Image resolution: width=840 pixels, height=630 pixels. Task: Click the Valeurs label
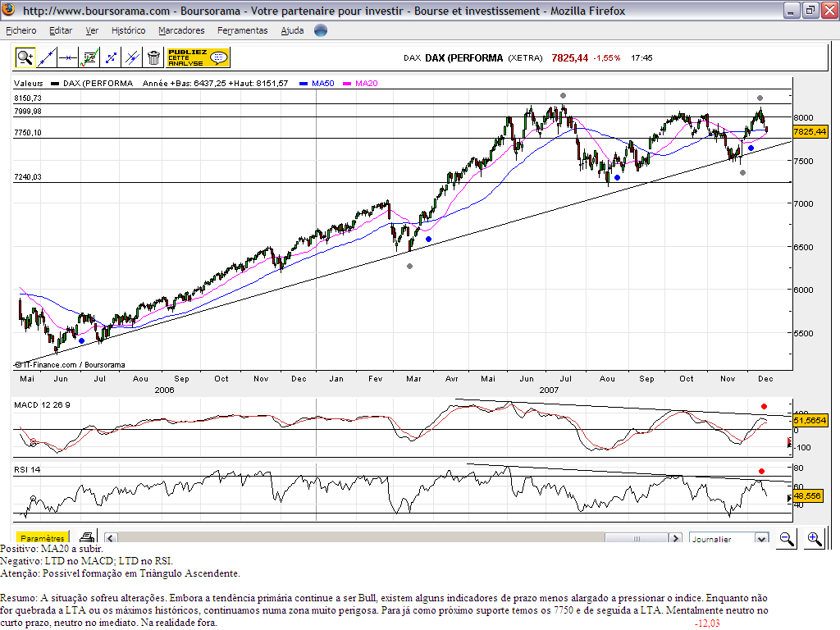29,83
